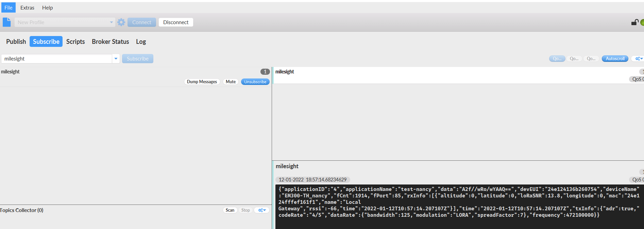Open the topic dropdown arrow beside milesight
The height and width of the screenshot is (229, 644).
tap(116, 59)
